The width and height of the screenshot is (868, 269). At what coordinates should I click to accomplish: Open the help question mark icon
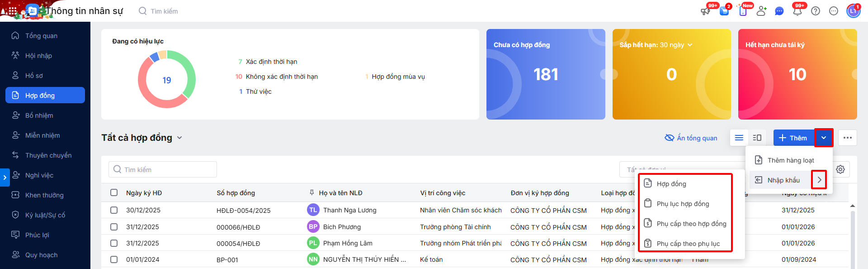[x=816, y=11]
